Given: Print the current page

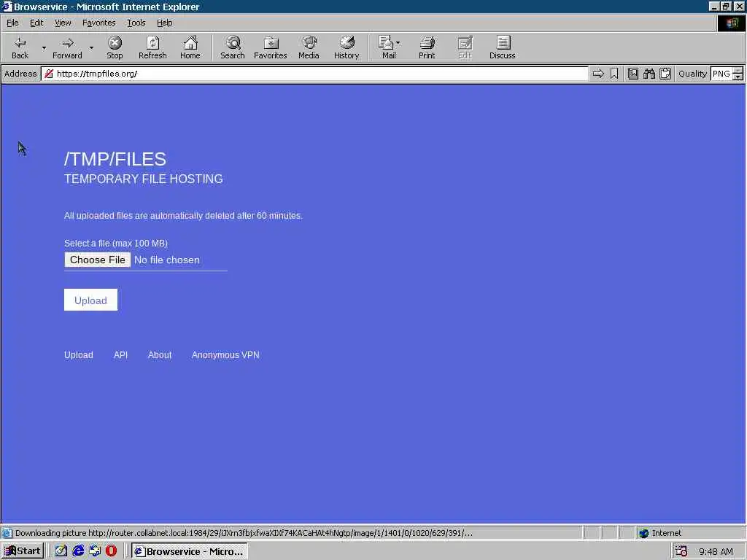Looking at the screenshot, I should [x=427, y=47].
